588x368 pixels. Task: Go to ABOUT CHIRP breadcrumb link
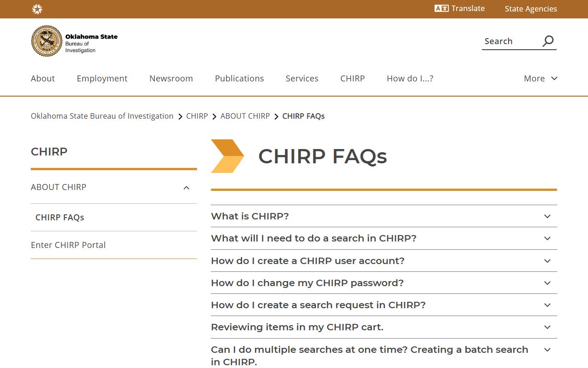pos(245,116)
